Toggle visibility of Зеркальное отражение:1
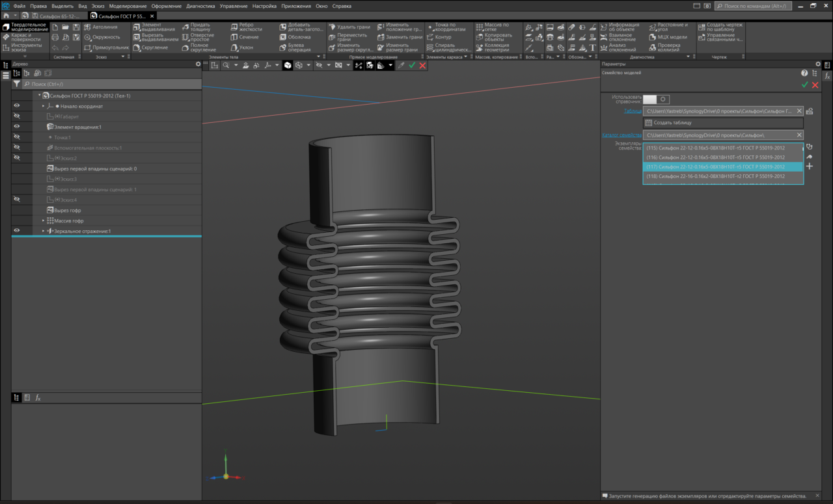 coord(17,231)
